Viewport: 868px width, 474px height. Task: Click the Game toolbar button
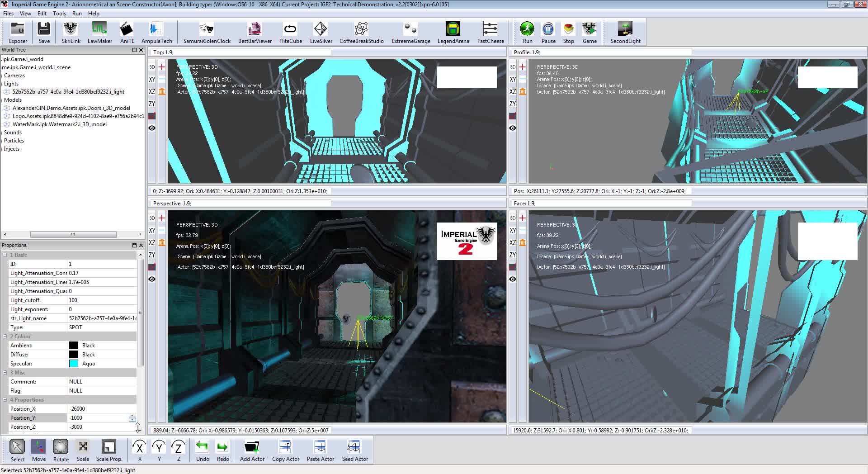[x=589, y=33]
